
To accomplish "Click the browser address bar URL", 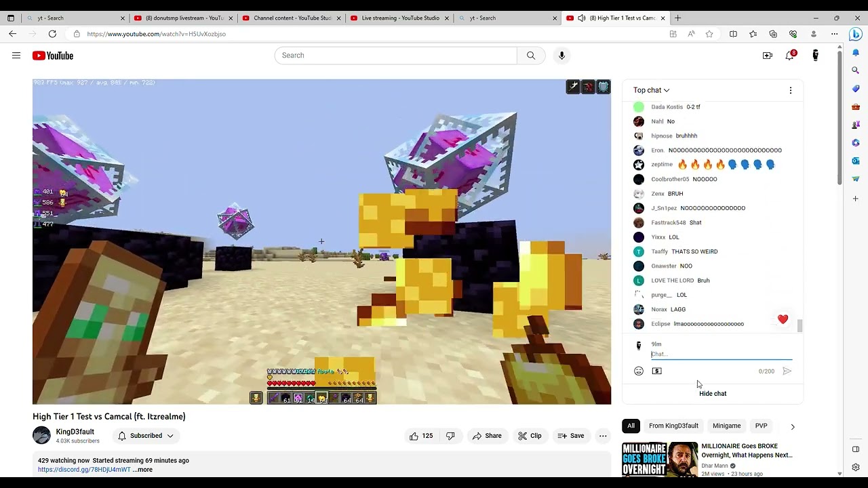I will pyautogui.click(x=157, y=34).
